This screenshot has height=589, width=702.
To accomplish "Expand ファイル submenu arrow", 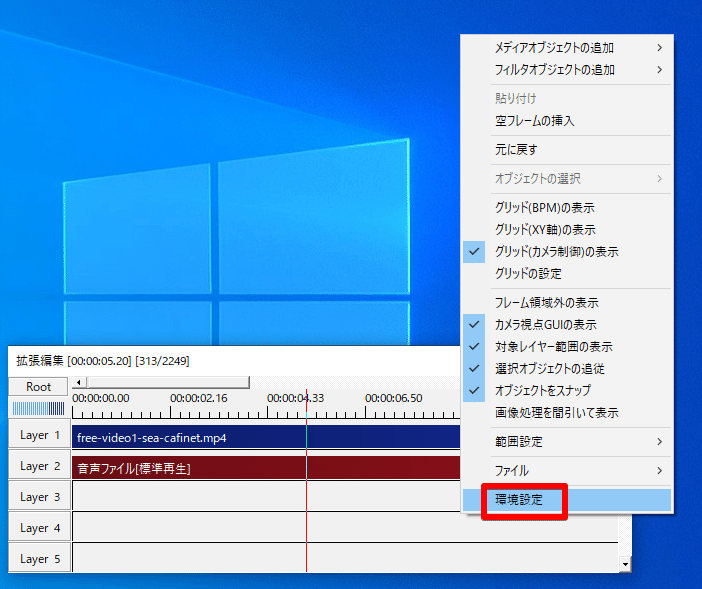I will 659,470.
